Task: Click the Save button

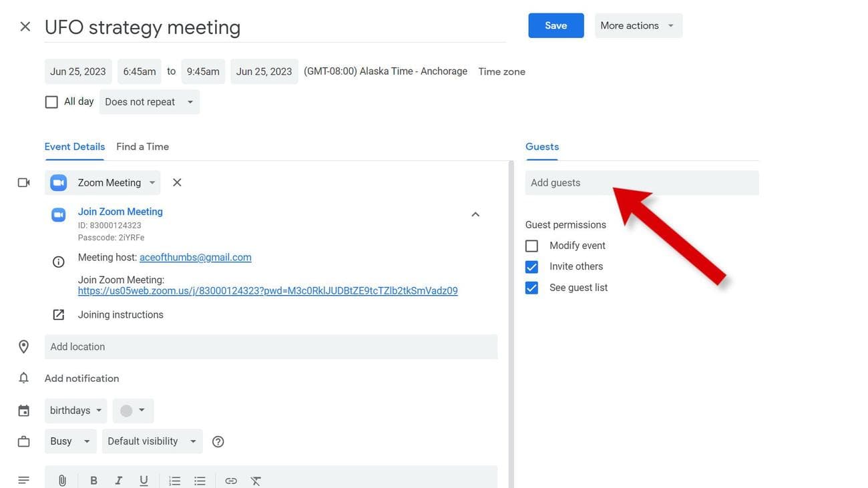Action: pyautogui.click(x=556, y=25)
